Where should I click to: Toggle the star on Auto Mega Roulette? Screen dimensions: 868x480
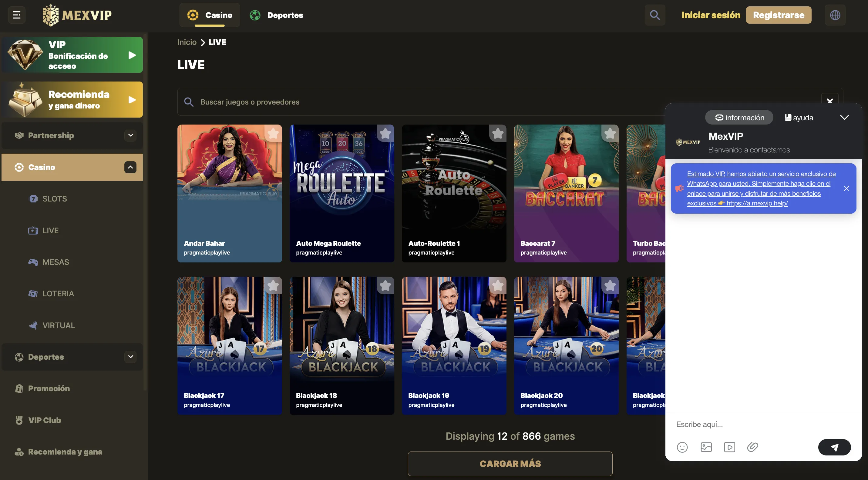point(385,134)
